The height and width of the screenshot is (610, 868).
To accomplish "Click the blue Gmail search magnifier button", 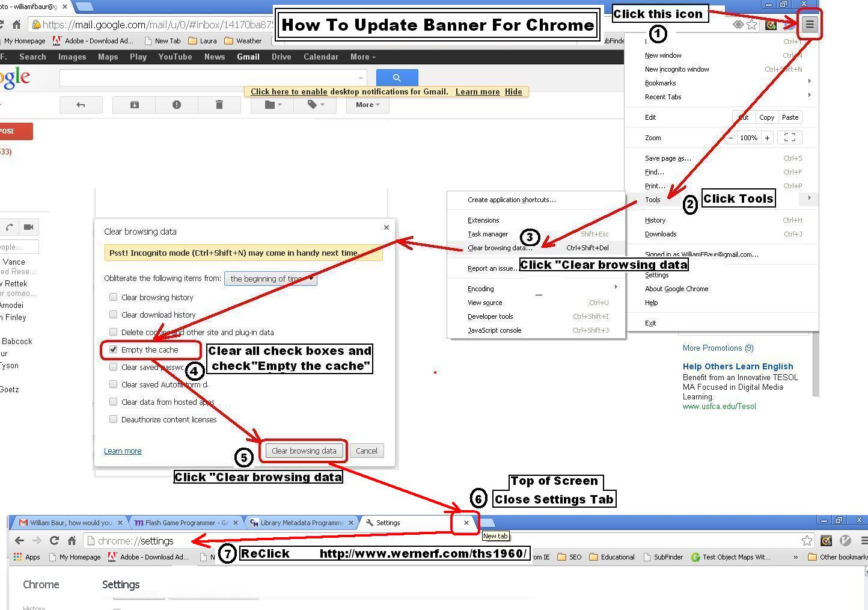I will coord(397,78).
